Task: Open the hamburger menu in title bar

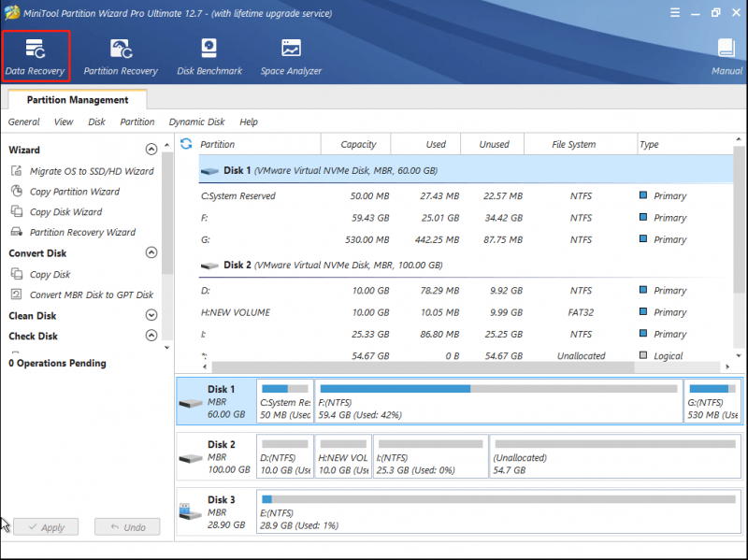Action: (x=674, y=13)
